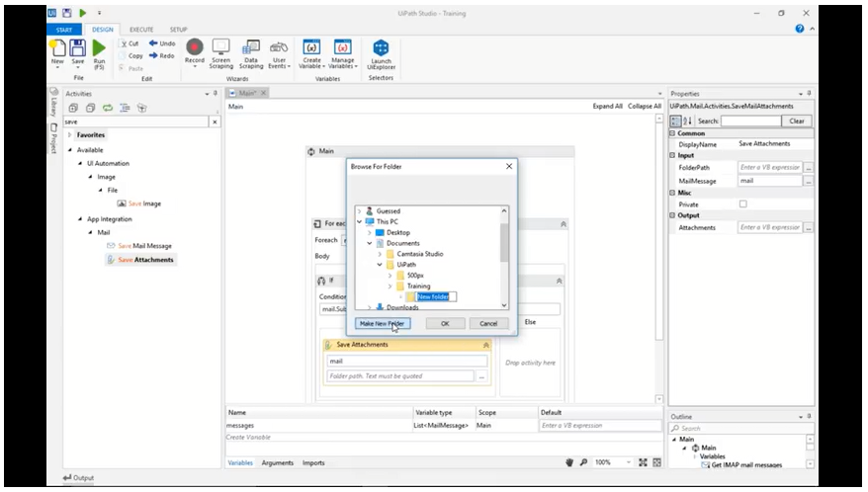
Task: Copy the selected activity
Action: coord(131,56)
